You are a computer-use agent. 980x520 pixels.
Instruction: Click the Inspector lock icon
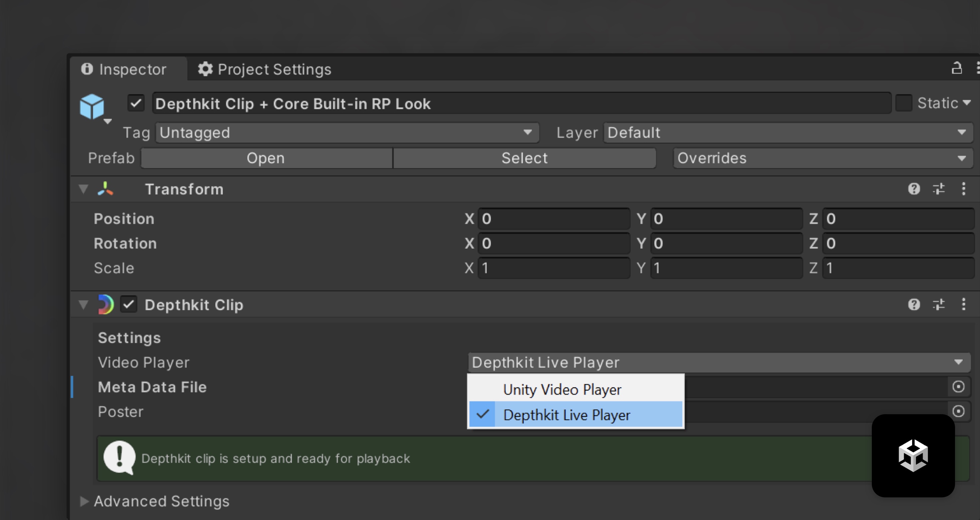[957, 69]
